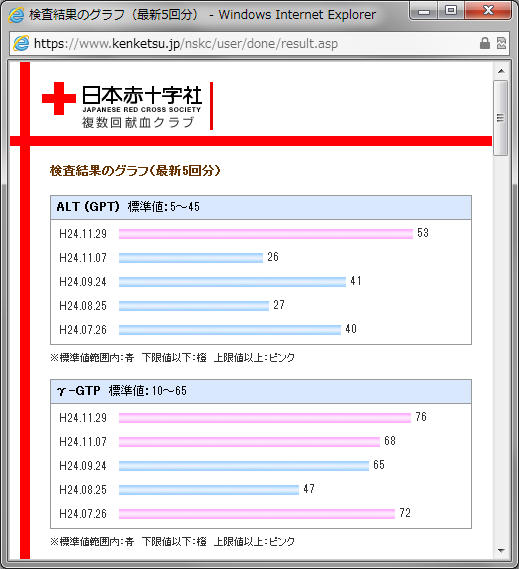Click the Japanese Red Cross logo cross
This screenshot has width=519, height=569.
[x=59, y=98]
